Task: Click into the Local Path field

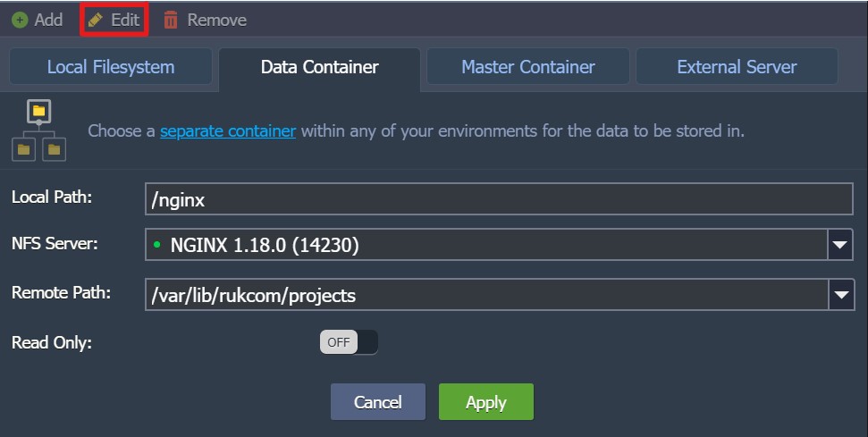Action: tap(499, 199)
